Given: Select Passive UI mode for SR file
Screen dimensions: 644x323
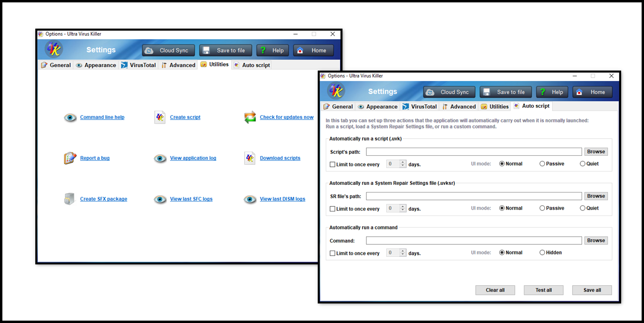Looking at the screenshot, I should pyautogui.click(x=552, y=208).
